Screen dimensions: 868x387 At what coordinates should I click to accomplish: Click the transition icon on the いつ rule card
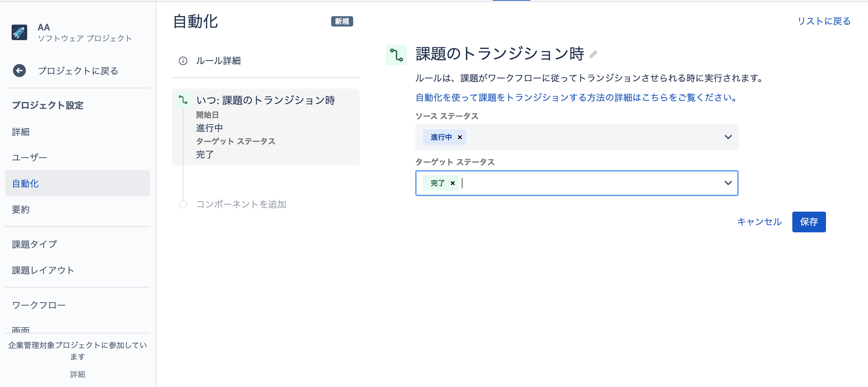coord(183,100)
